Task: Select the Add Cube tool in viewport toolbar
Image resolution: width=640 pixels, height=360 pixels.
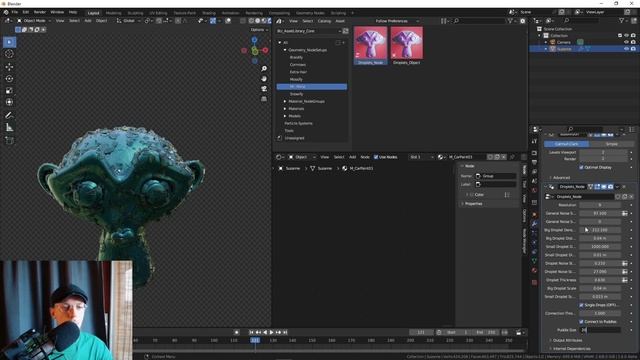Action: click(x=9, y=141)
